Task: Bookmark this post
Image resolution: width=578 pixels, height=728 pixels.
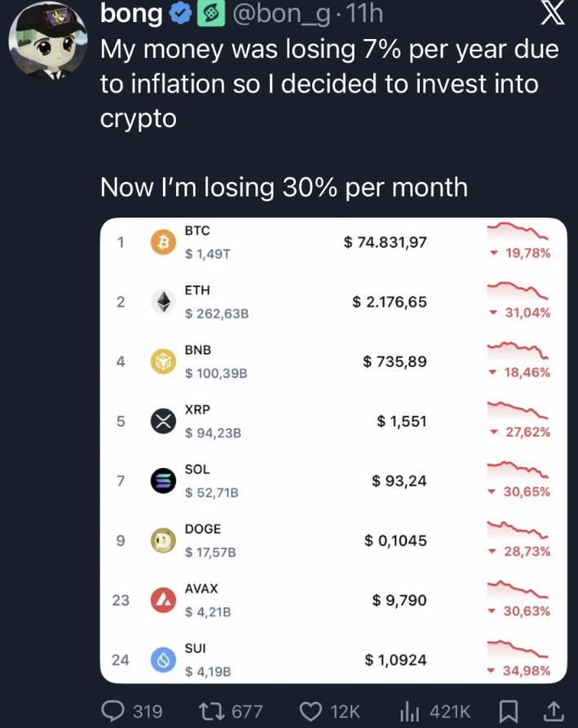Action: (508, 711)
